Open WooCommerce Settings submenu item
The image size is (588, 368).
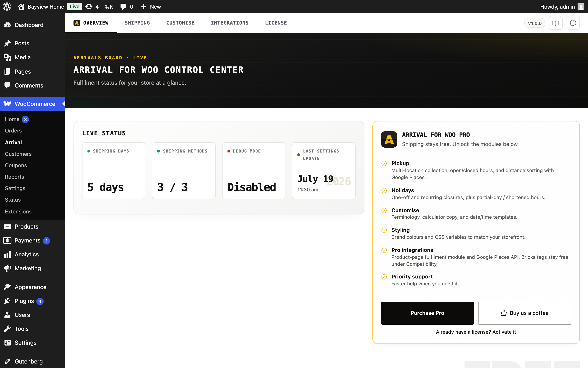tap(15, 188)
